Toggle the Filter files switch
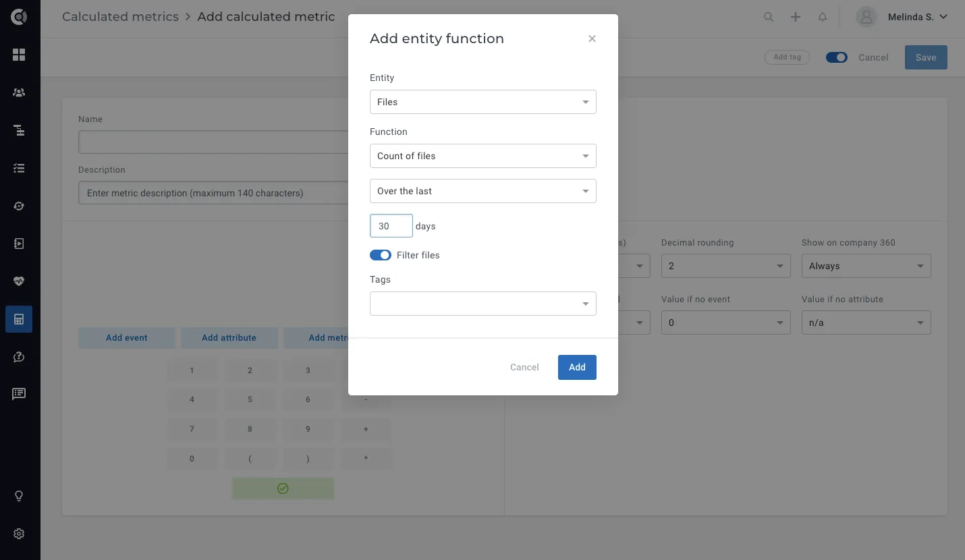This screenshot has width=965, height=560. coord(381,255)
